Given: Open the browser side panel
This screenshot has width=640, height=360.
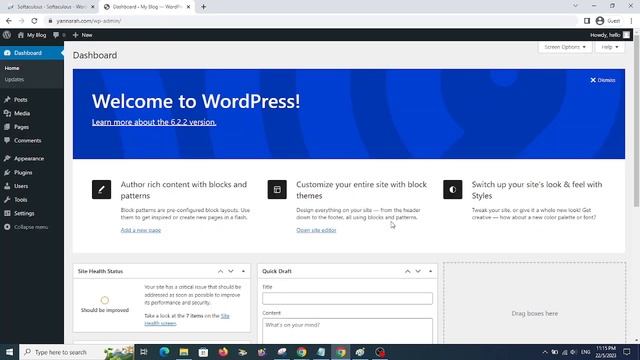Looking at the screenshot, I should click(587, 21).
